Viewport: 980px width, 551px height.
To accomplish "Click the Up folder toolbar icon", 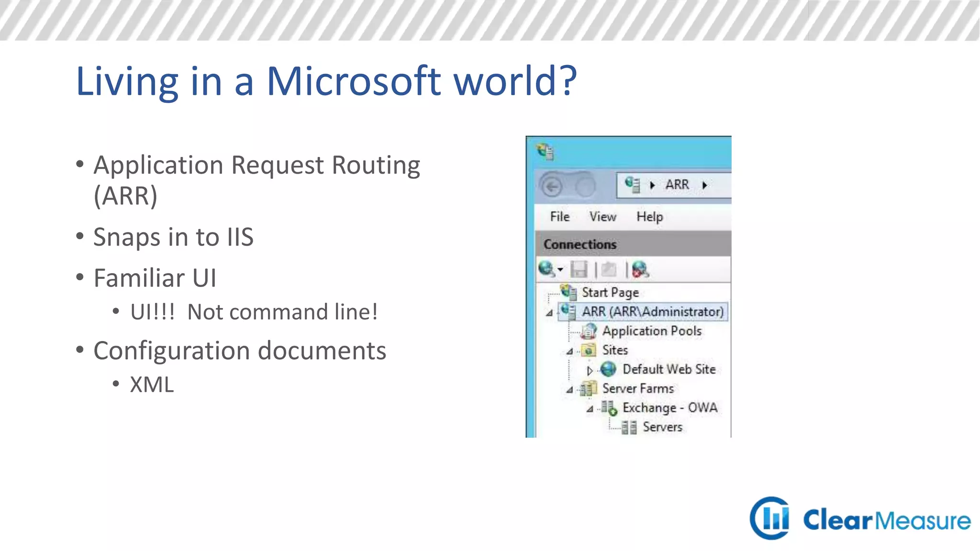I will point(609,269).
